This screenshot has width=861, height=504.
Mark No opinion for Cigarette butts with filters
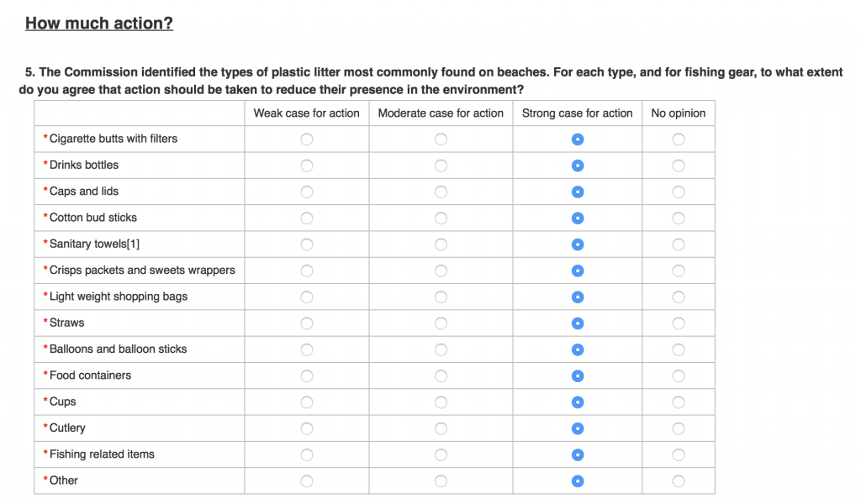coord(679,139)
